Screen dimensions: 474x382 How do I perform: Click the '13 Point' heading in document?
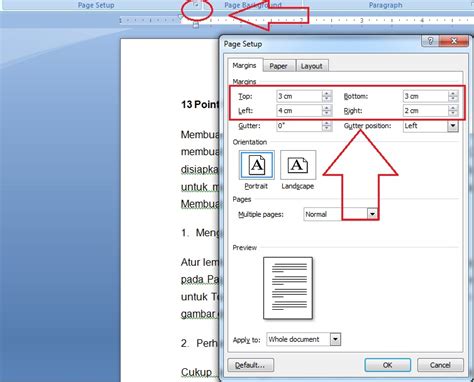[200, 104]
